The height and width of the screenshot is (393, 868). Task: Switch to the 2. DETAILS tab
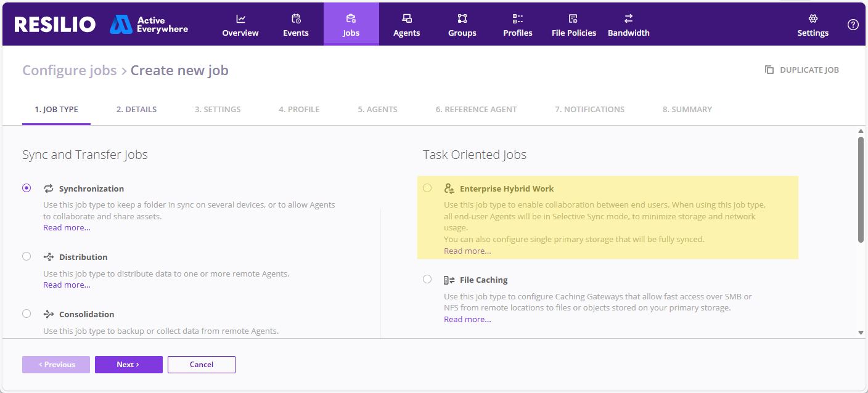click(x=136, y=109)
